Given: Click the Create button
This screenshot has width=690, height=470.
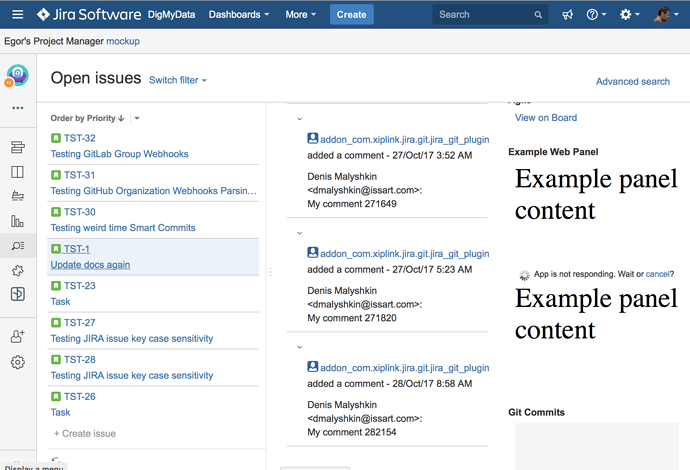Looking at the screenshot, I should (x=352, y=15).
